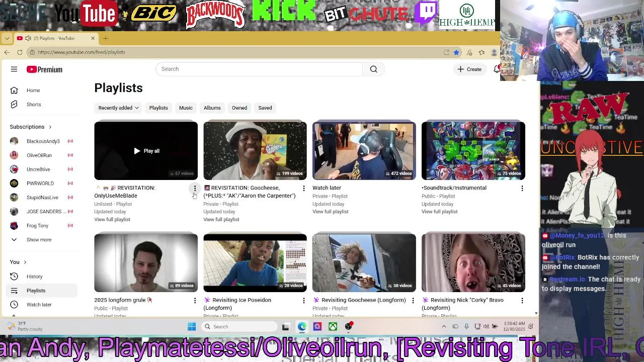This screenshot has width=644, height=362.
Task: Open YouTube notifications bell
Action: [x=497, y=69]
